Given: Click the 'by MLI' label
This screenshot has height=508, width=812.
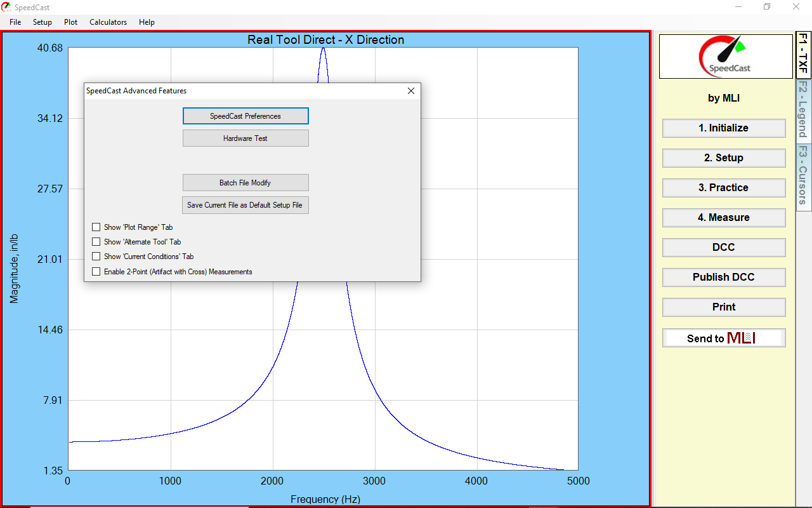Looking at the screenshot, I should [x=724, y=98].
